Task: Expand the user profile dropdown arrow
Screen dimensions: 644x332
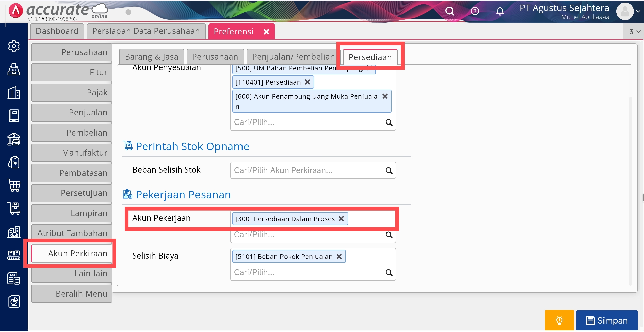Action: pyautogui.click(x=638, y=11)
